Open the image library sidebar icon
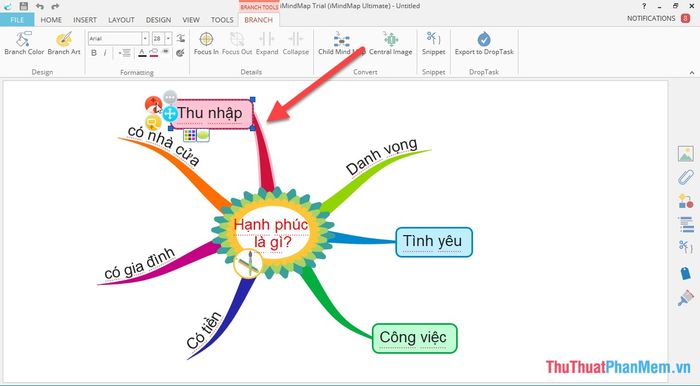 pos(685,154)
